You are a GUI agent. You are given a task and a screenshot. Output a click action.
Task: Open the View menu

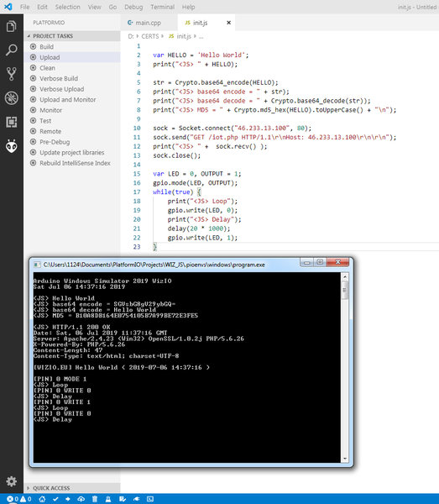pyautogui.click(x=94, y=7)
